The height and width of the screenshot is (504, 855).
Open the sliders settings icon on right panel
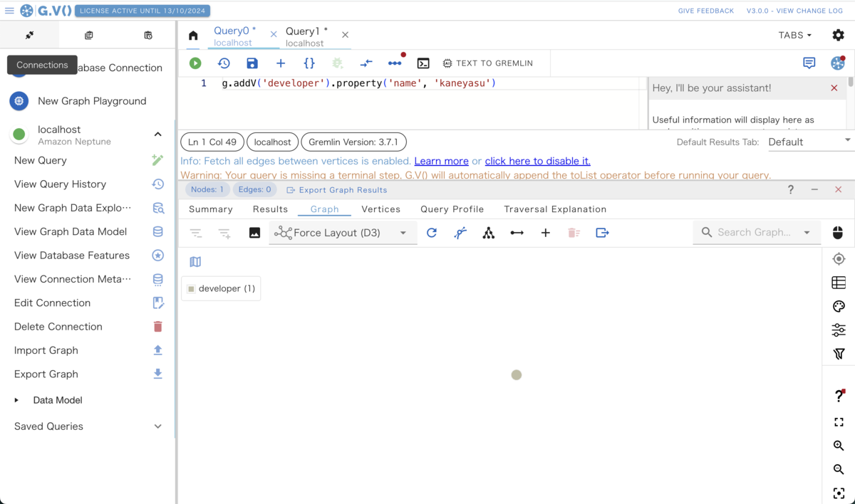[x=839, y=330]
